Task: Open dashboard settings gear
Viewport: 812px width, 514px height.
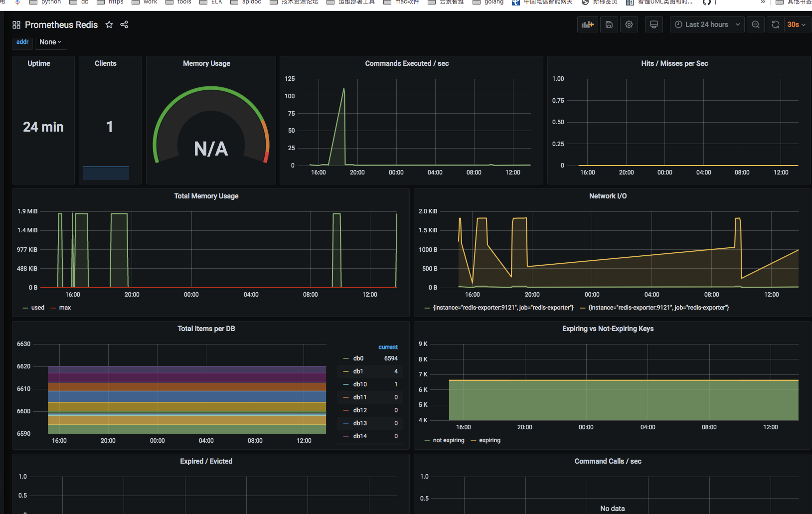Action: coord(629,24)
